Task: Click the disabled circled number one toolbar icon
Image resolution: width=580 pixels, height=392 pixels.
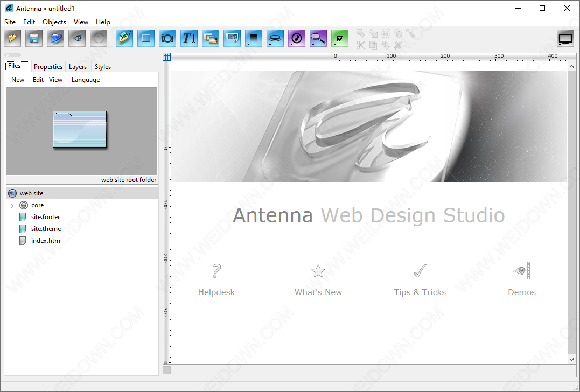Action: pos(99,38)
